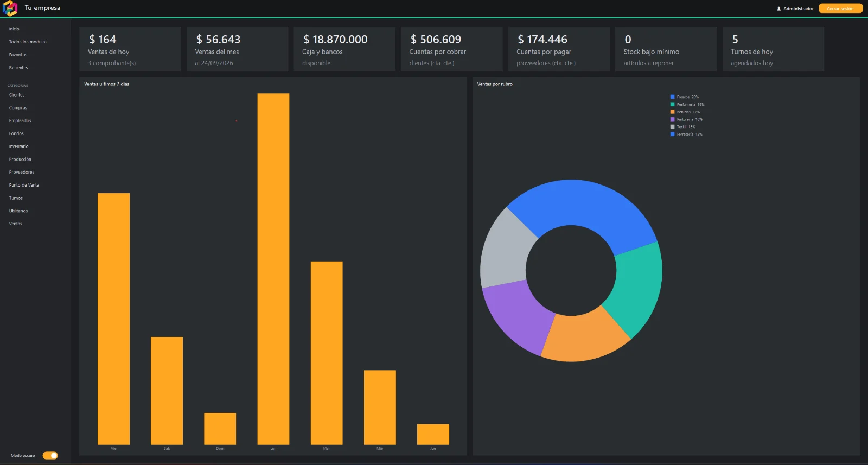Open the Proveedores category

click(x=22, y=172)
